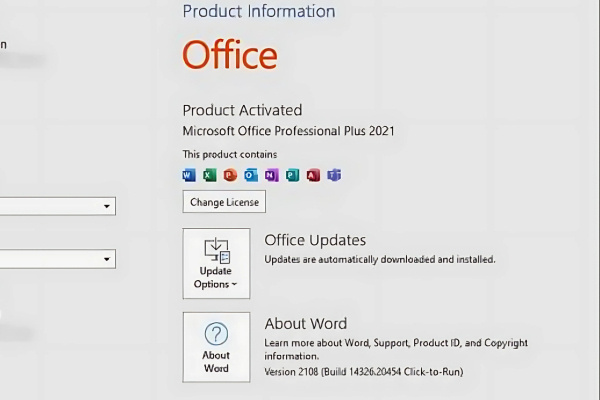Expand the upper combo box on left

106,206
